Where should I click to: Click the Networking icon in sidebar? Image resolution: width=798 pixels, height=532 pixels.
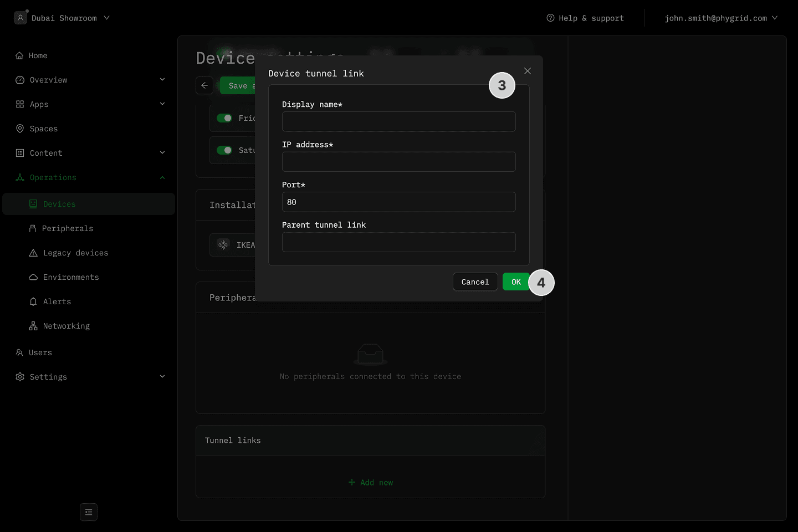tap(33, 326)
